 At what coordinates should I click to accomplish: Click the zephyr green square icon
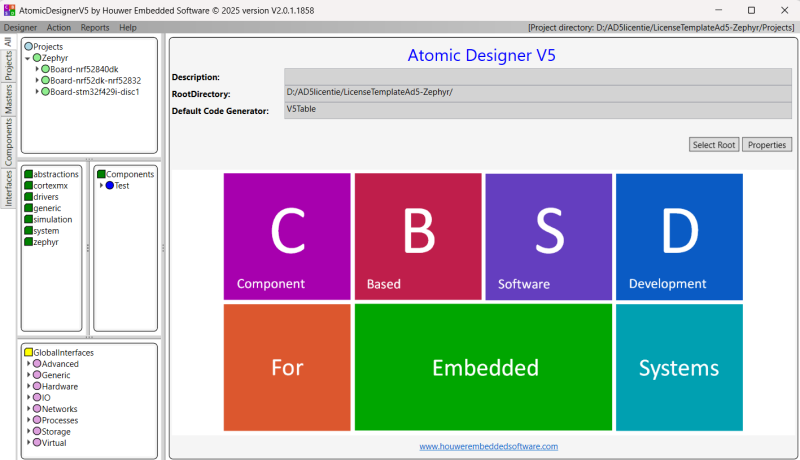[29, 241]
